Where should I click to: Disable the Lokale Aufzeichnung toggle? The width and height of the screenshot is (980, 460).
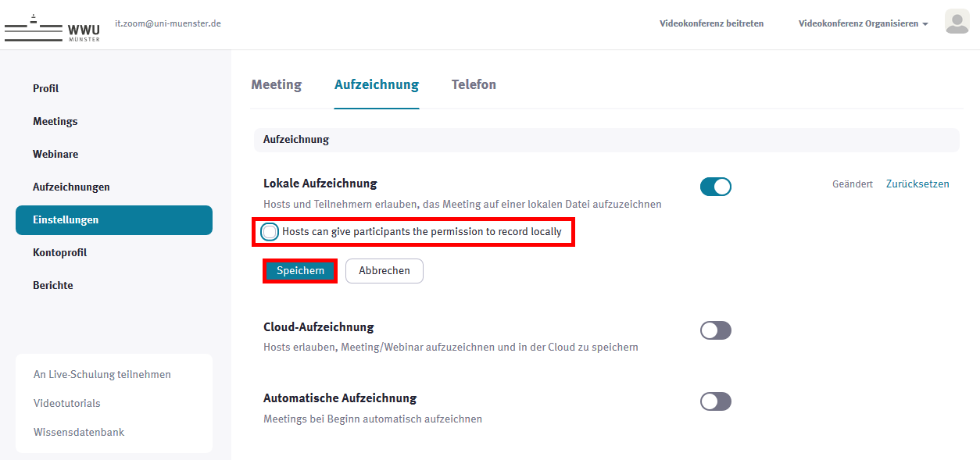pos(715,187)
